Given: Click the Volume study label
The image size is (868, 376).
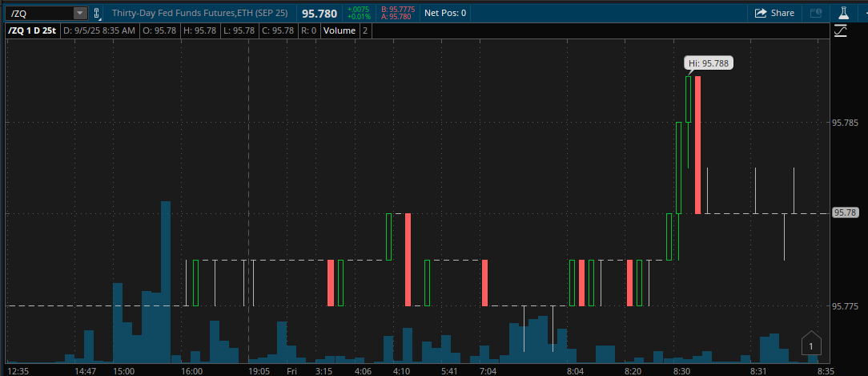Looking at the screenshot, I should 340,30.
